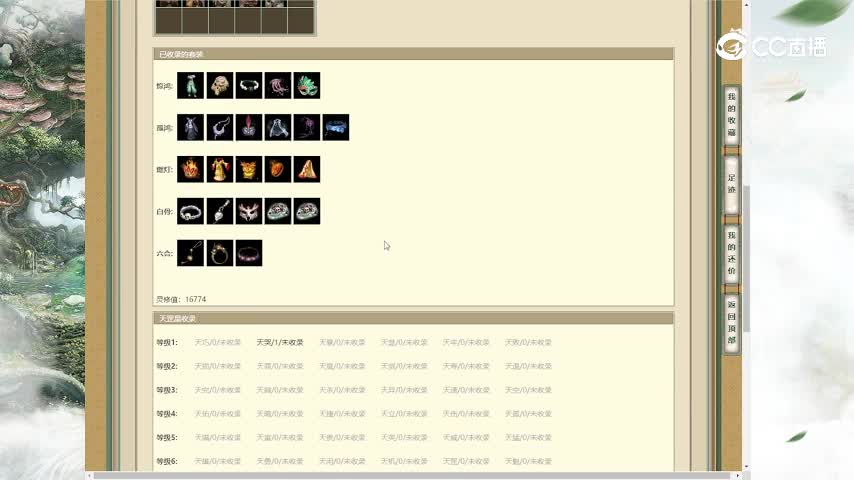Open the silver necklace icon in 孤鸿 row
854x480 pixels.
[x=219, y=127]
